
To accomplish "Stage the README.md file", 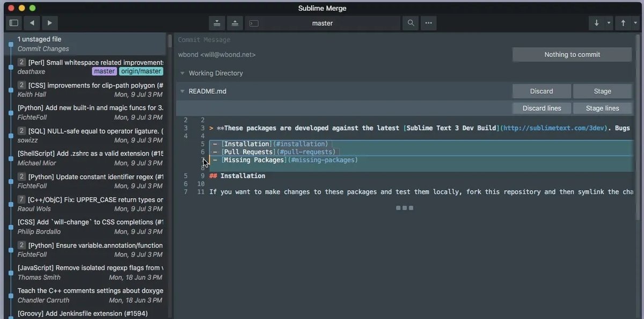I will click(602, 91).
